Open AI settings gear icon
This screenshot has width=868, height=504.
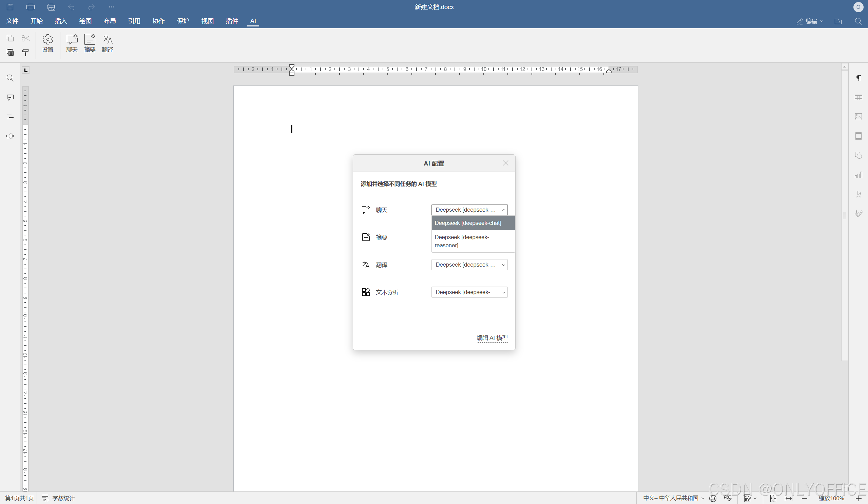[47, 43]
